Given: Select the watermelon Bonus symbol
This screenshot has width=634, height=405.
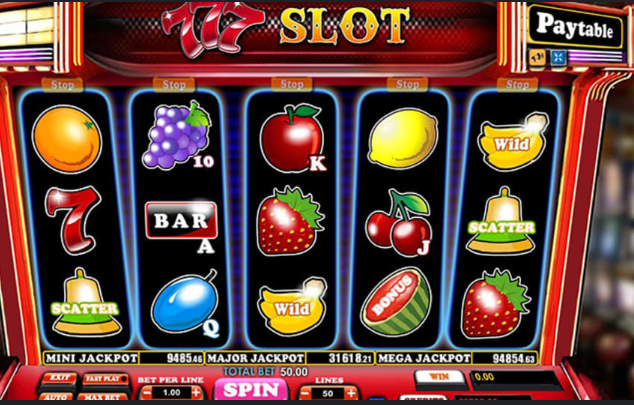Looking at the screenshot, I should pyautogui.click(x=397, y=302).
